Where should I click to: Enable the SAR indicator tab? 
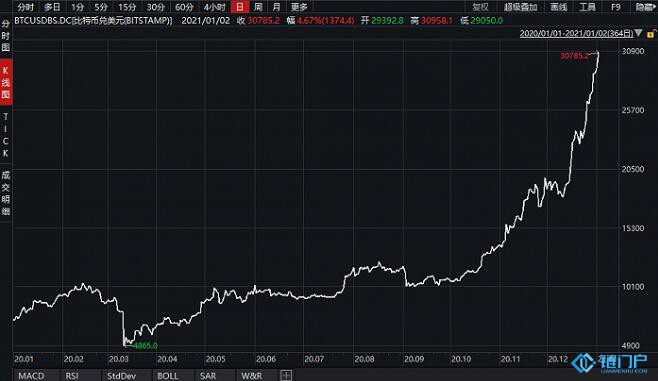(208, 376)
